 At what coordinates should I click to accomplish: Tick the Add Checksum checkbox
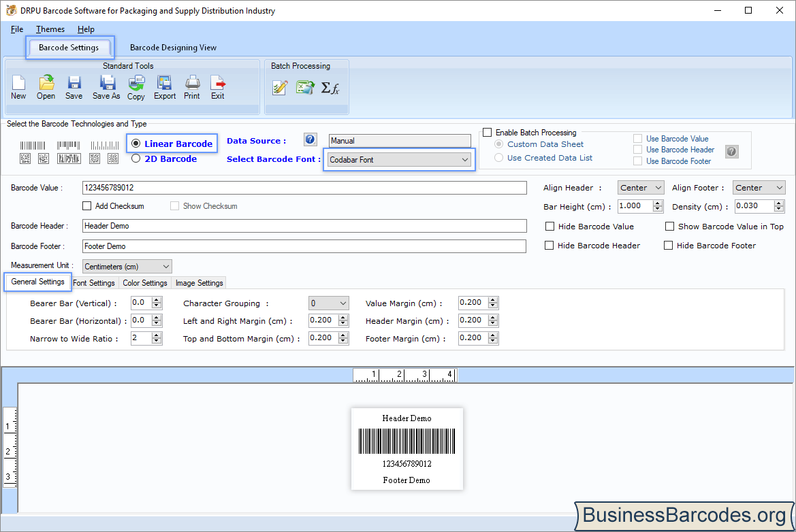point(86,206)
